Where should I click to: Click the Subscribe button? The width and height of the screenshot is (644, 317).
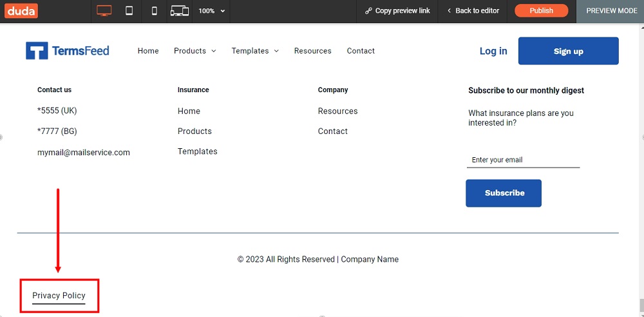point(504,193)
